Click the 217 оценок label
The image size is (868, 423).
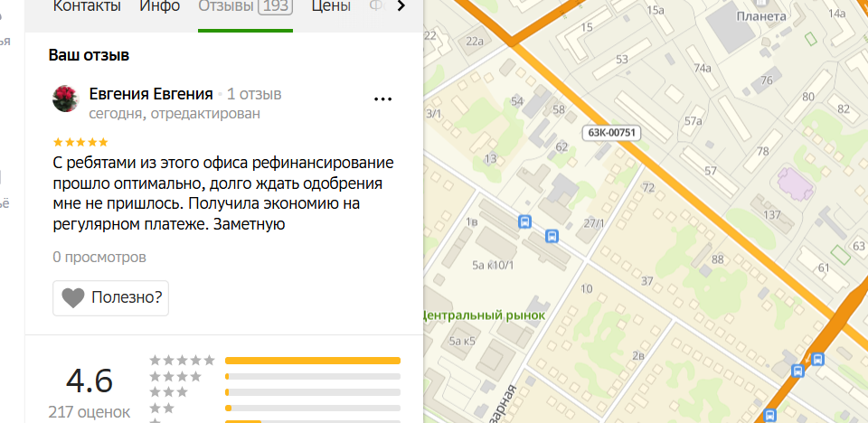pos(90,412)
